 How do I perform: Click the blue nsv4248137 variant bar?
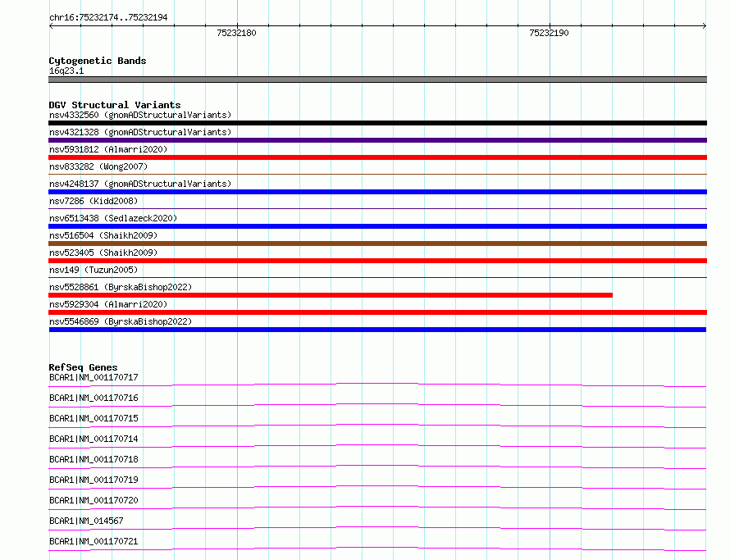click(377, 192)
